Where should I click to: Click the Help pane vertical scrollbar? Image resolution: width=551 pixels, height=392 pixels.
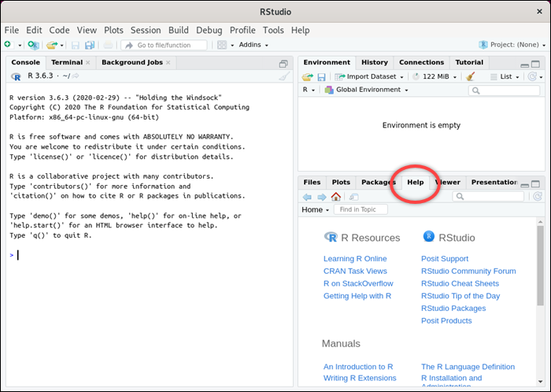click(540, 265)
